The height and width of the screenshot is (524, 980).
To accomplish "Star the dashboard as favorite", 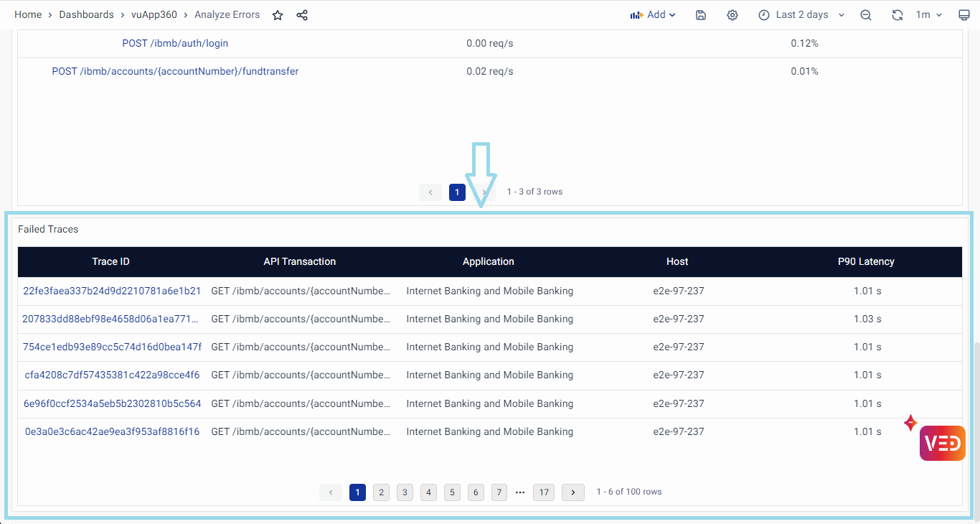I will (278, 15).
